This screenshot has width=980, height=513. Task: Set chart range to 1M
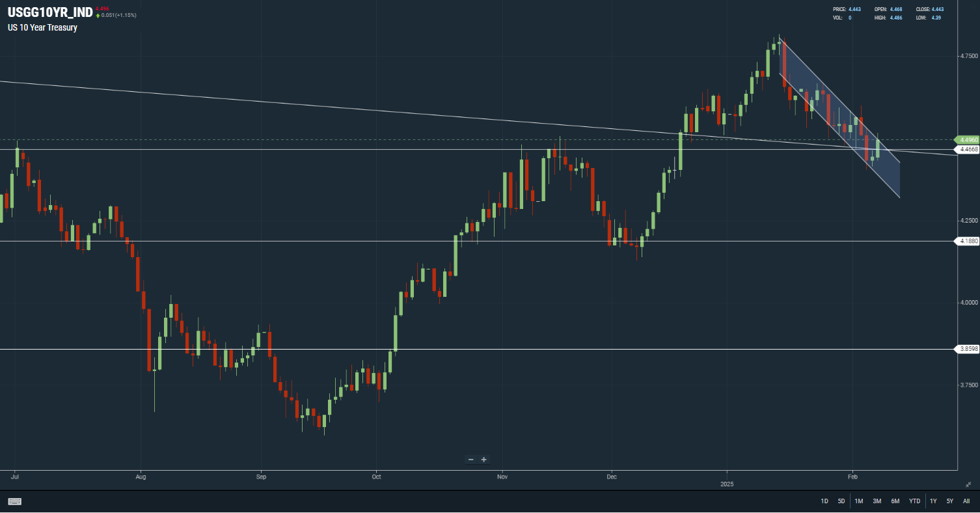pyautogui.click(x=859, y=501)
